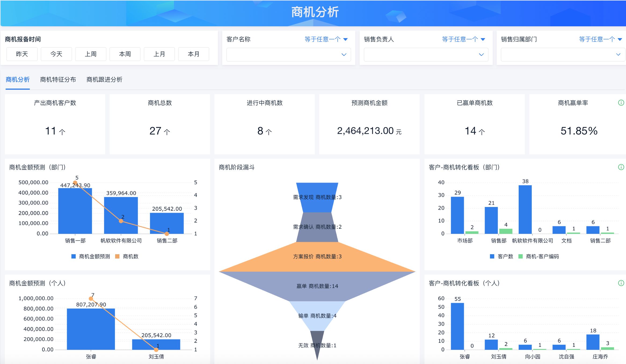Switch to 商机跟进分析 tab
The width and height of the screenshot is (626, 364).
point(104,80)
